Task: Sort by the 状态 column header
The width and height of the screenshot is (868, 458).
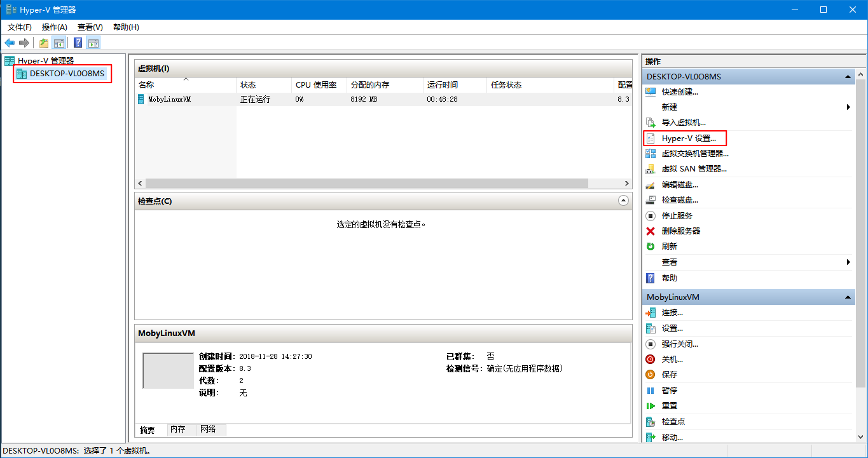Action: [x=264, y=84]
